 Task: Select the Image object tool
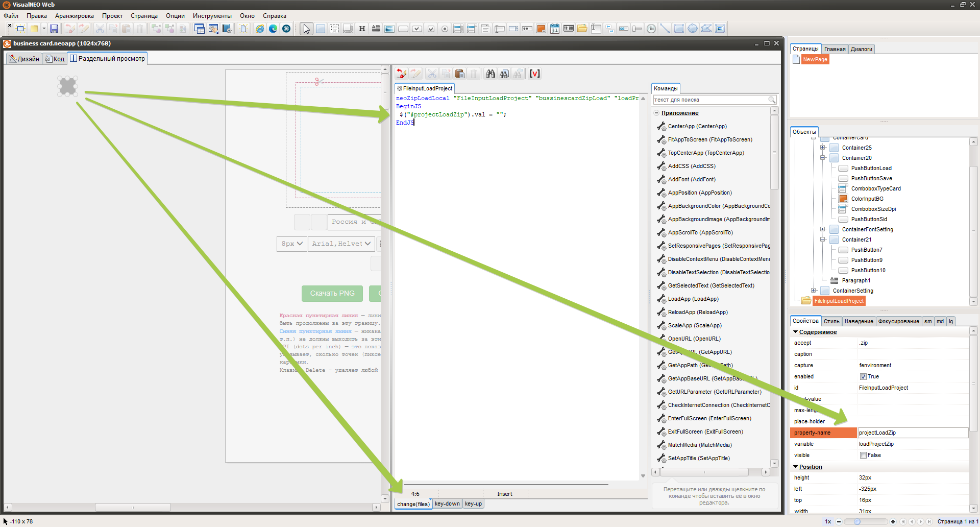pos(389,29)
